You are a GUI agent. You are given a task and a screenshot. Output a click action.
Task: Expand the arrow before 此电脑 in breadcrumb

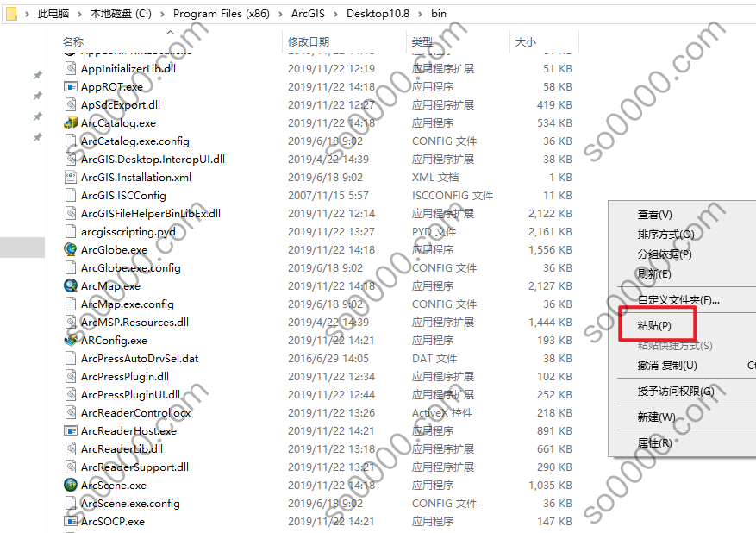[27, 14]
